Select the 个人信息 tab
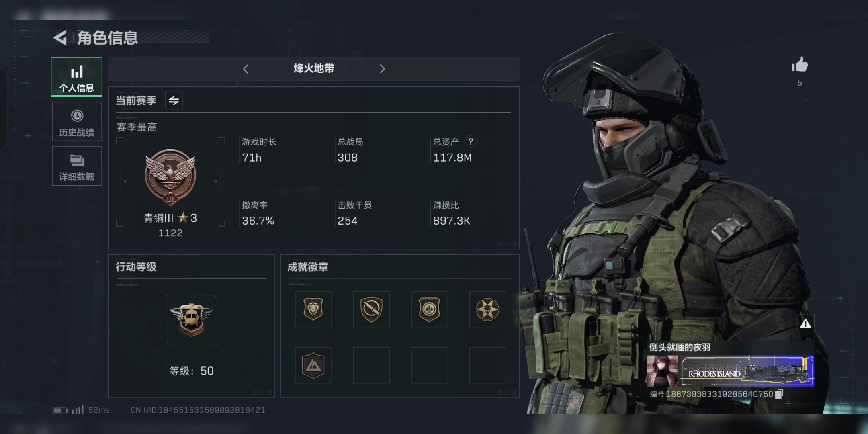This screenshot has width=868, height=434. tap(77, 77)
